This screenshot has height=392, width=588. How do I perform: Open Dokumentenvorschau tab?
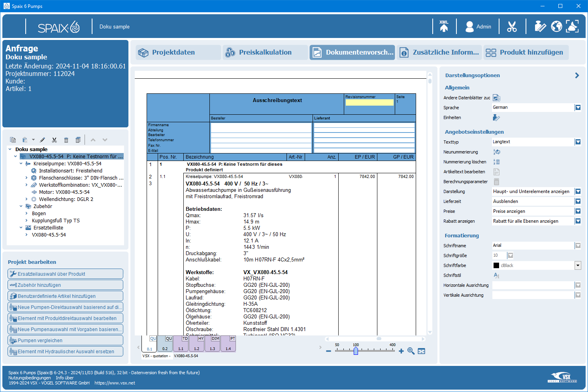coord(352,52)
